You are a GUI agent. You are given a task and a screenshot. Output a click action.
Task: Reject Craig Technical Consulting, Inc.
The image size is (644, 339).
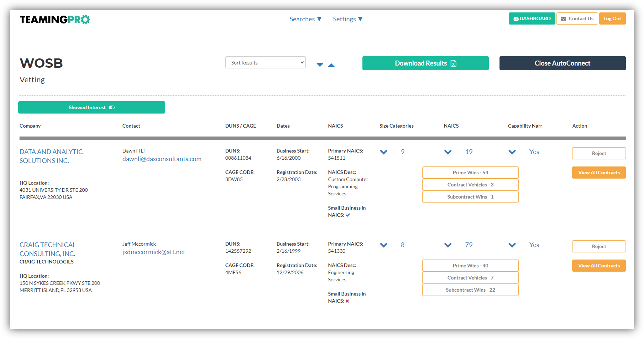point(599,246)
